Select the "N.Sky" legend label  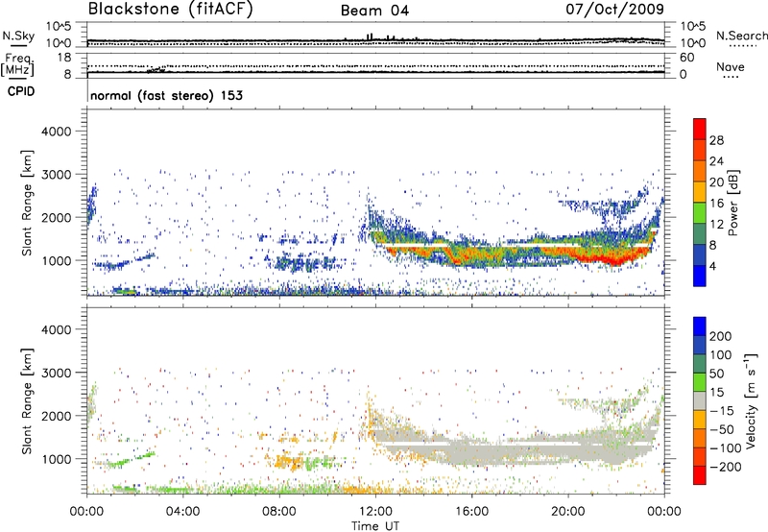tap(18, 36)
